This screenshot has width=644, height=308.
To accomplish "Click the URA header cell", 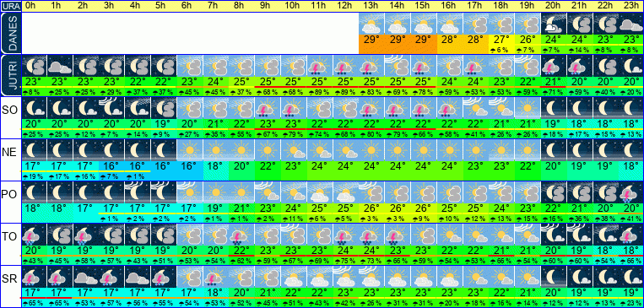I will point(10,6).
